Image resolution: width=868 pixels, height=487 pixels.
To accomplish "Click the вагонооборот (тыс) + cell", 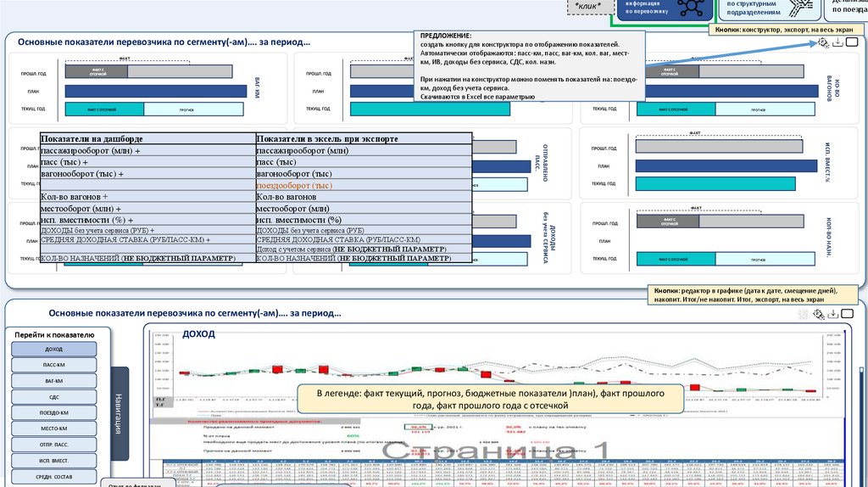I will tap(147, 174).
